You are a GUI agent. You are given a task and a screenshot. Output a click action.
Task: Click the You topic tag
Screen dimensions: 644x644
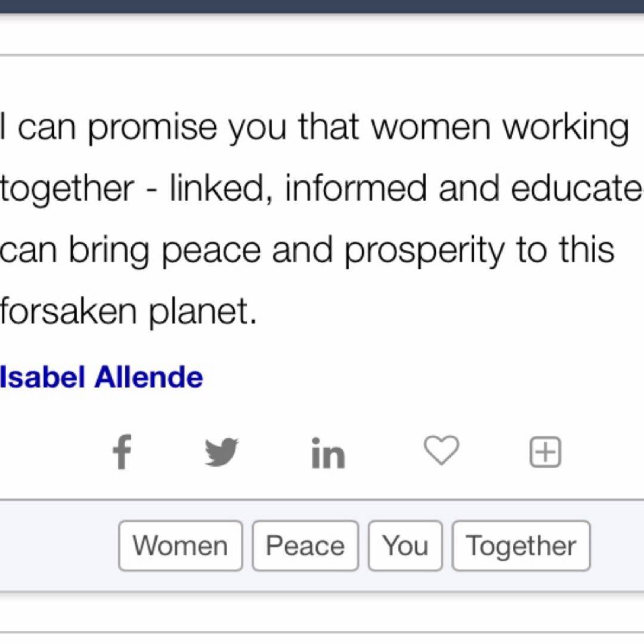click(x=405, y=546)
